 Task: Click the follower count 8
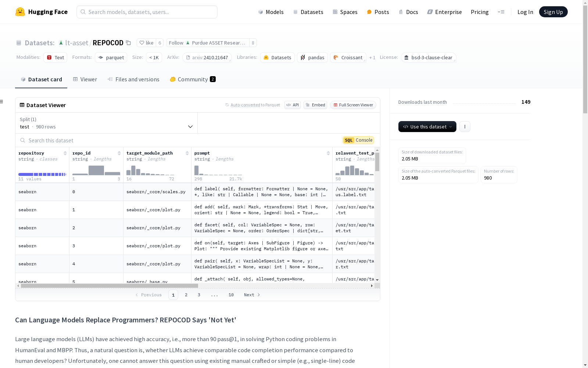click(x=253, y=43)
